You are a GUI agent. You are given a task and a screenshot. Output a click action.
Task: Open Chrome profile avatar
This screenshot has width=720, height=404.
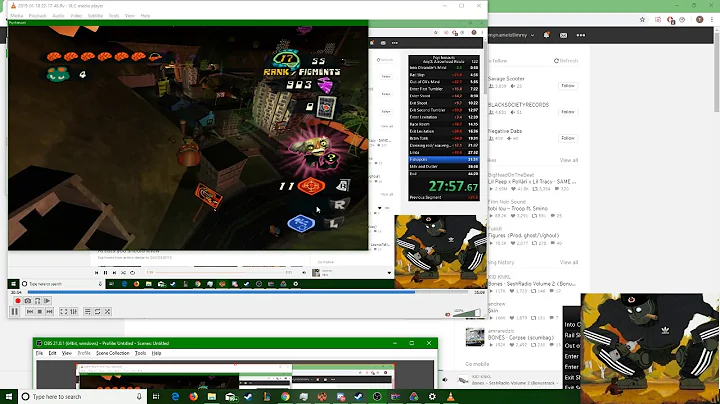699,19
